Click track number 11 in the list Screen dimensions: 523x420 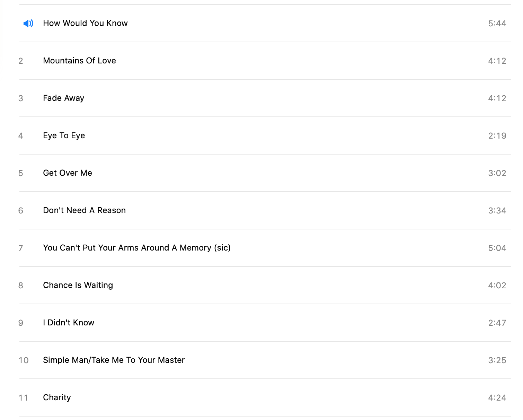24,398
